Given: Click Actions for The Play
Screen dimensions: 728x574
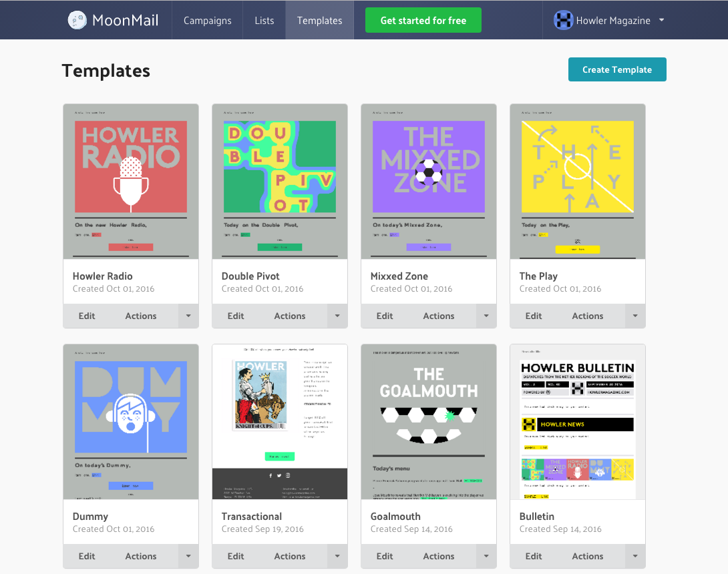Looking at the screenshot, I should click(x=588, y=316).
